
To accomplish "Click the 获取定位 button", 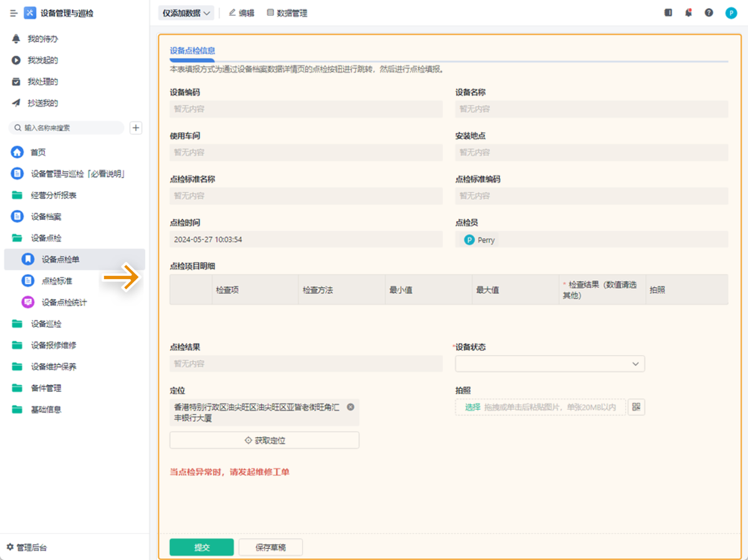I will pyautogui.click(x=264, y=440).
